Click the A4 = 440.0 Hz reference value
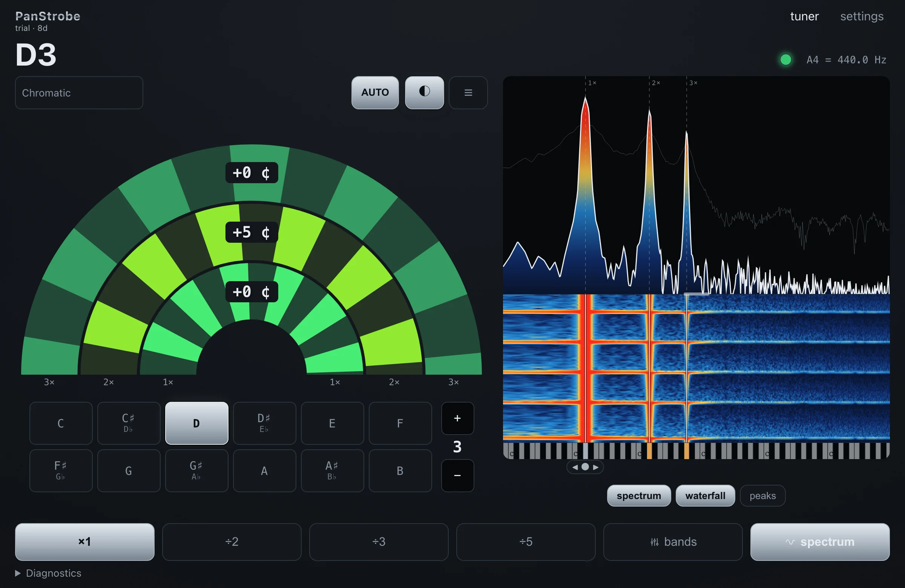The image size is (905, 588). (847, 60)
